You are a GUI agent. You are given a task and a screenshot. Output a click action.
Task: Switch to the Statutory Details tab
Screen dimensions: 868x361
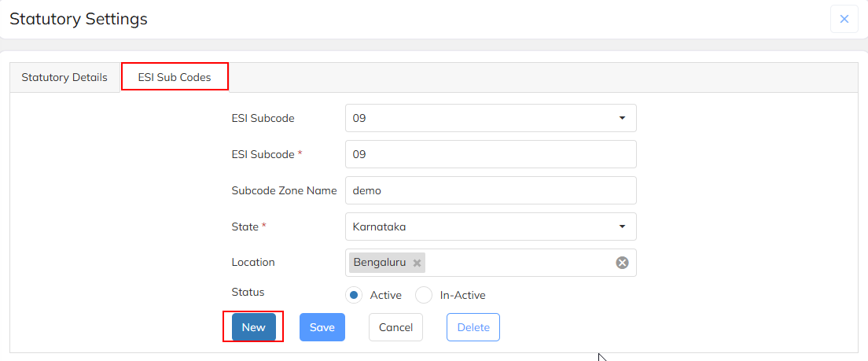(64, 77)
